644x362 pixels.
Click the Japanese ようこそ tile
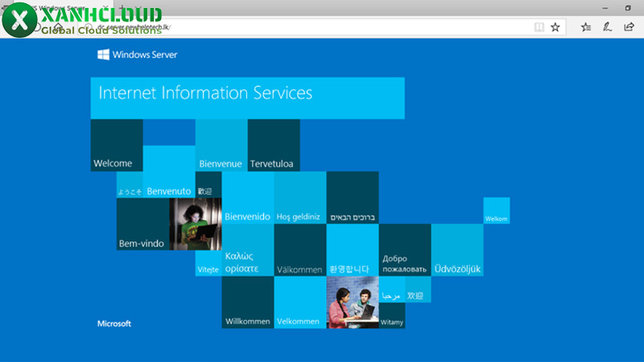(x=130, y=185)
